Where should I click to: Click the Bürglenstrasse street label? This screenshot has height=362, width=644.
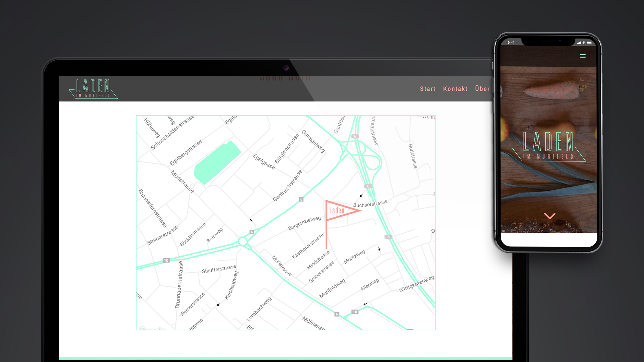coord(287,148)
